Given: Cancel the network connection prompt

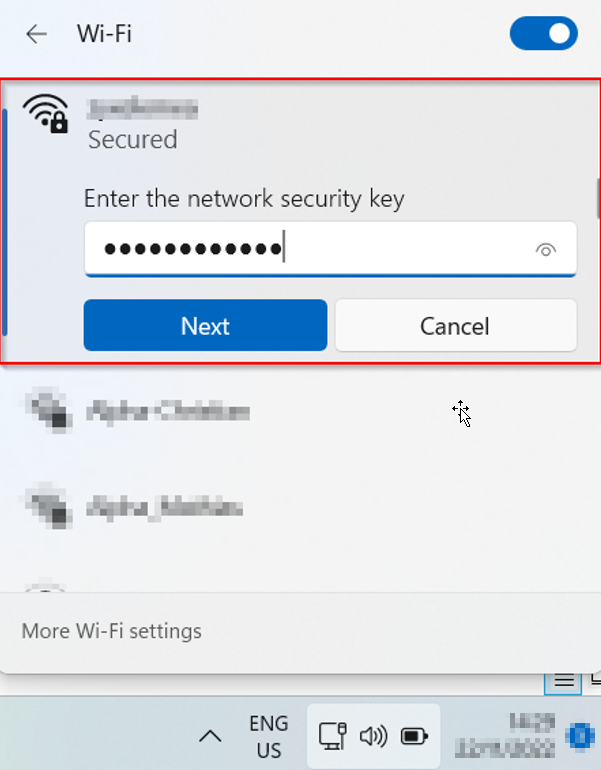Looking at the screenshot, I should 455,326.
